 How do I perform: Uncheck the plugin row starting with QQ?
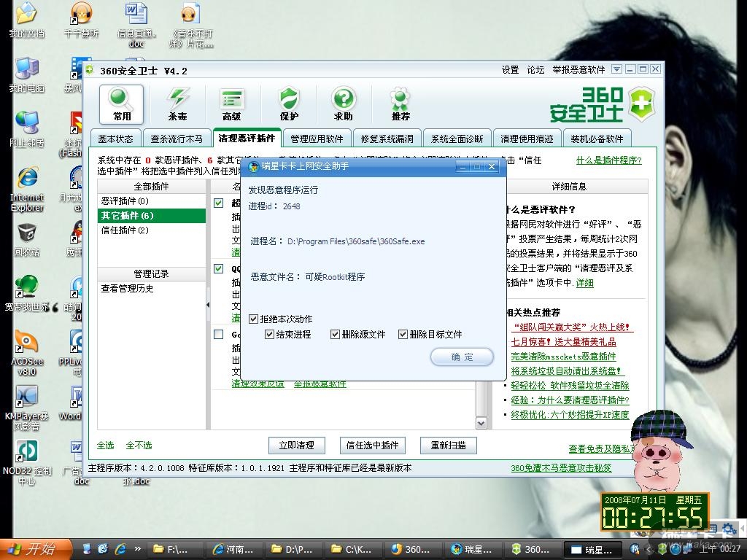coord(219,268)
